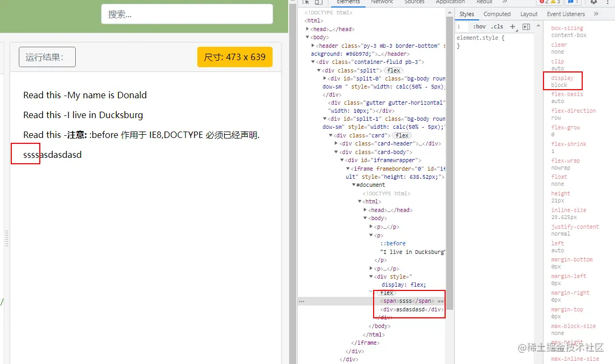Click into the 搜索 search field
Image resolution: width=615 pixels, height=364 pixels.
click(187, 14)
